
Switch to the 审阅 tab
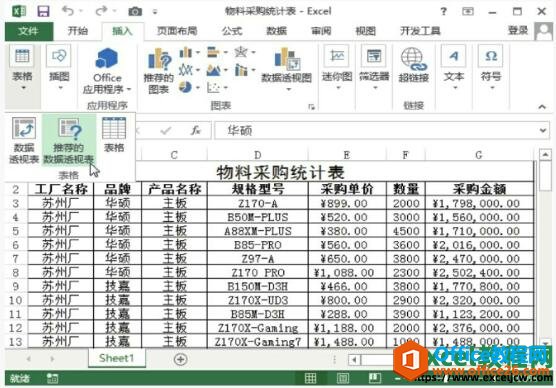coord(321,31)
